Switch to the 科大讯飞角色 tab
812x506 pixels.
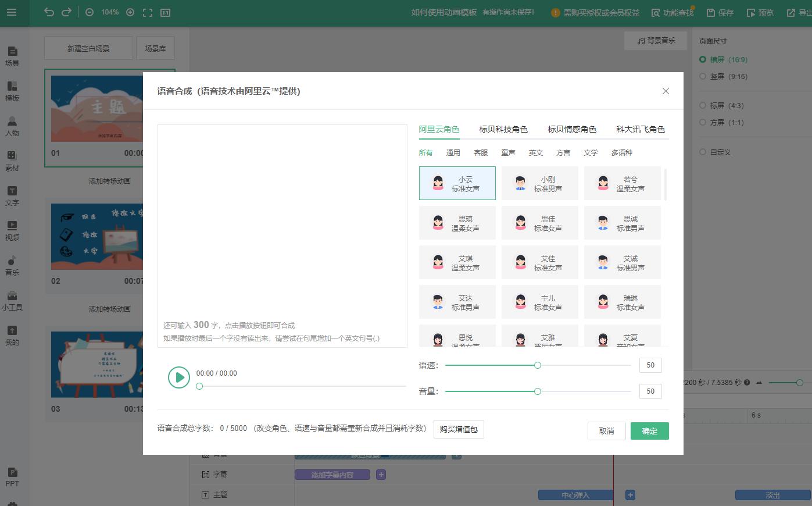[640, 129]
